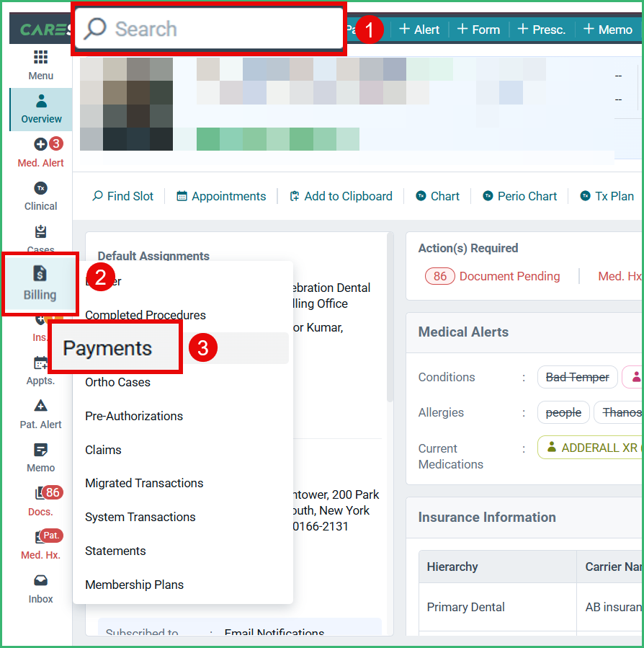The image size is (644, 648).
Task: Open the patient's Chart from the toolbar
Action: (437, 195)
